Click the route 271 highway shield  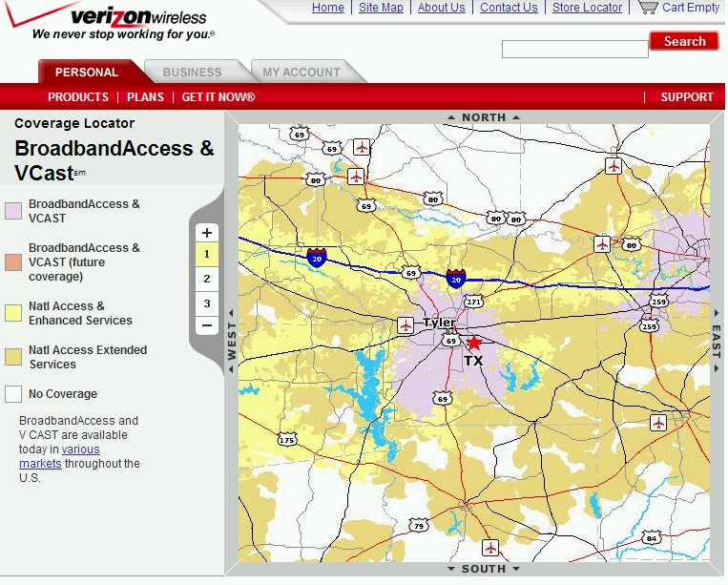tap(473, 302)
